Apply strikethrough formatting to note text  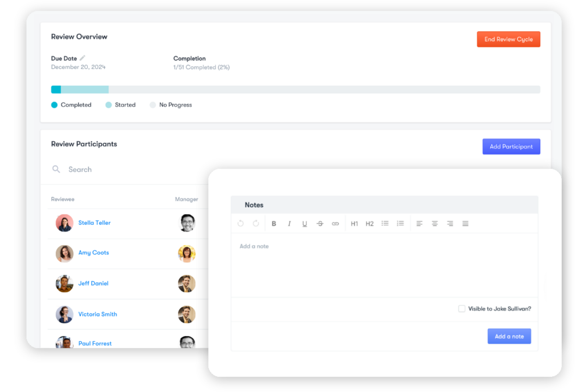click(320, 223)
